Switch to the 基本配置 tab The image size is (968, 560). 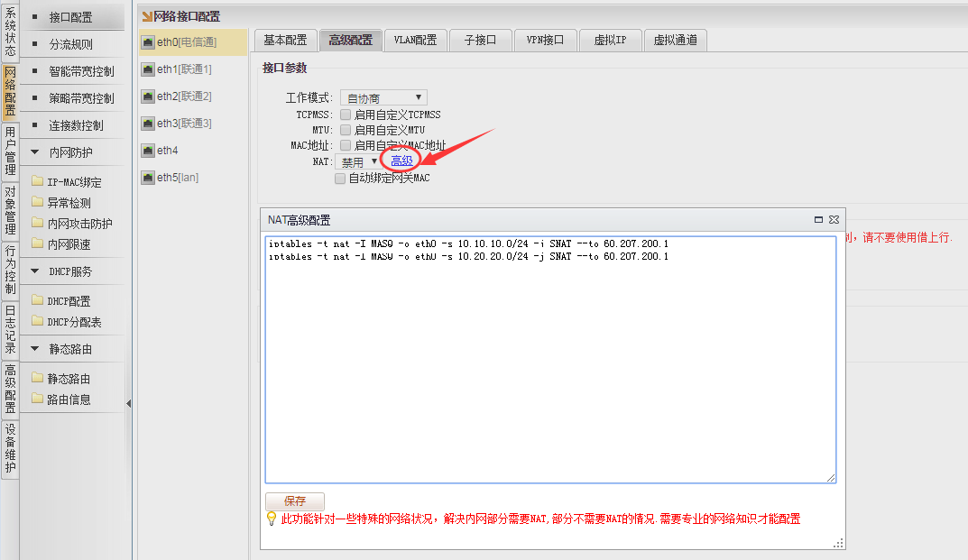point(285,40)
